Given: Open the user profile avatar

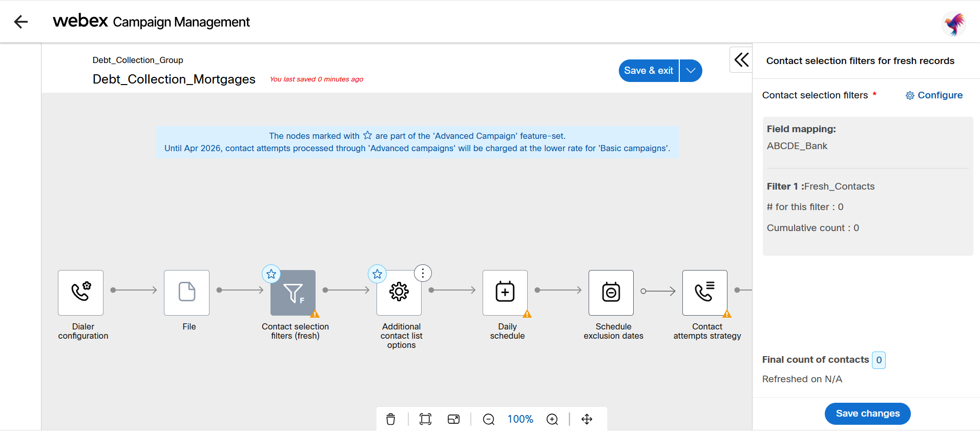Looking at the screenshot, I should (x=954, y=24).
